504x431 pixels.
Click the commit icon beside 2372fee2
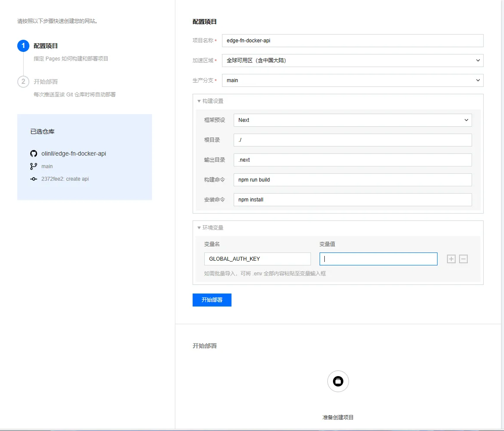click(x=34, y=179)
